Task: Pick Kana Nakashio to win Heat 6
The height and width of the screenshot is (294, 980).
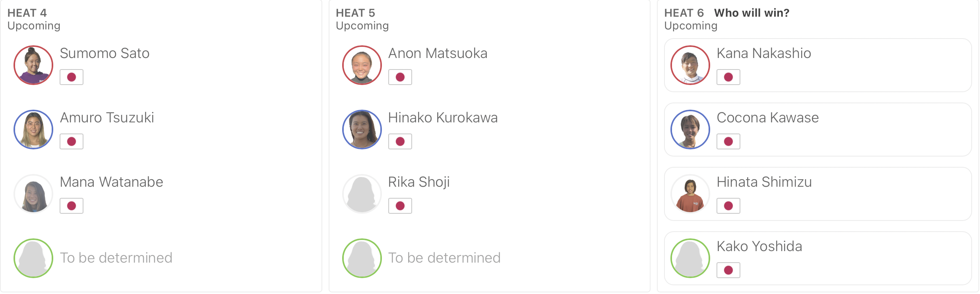Action: point(818,65)
